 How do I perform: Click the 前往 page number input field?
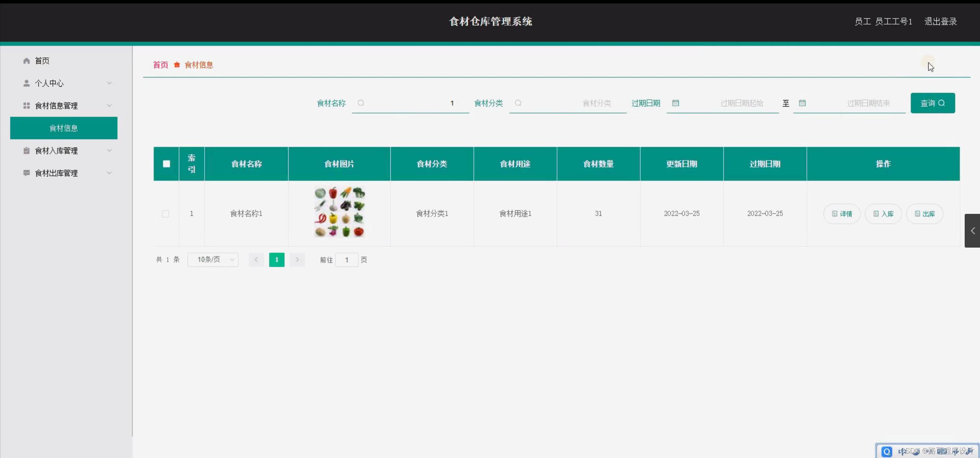346,260
